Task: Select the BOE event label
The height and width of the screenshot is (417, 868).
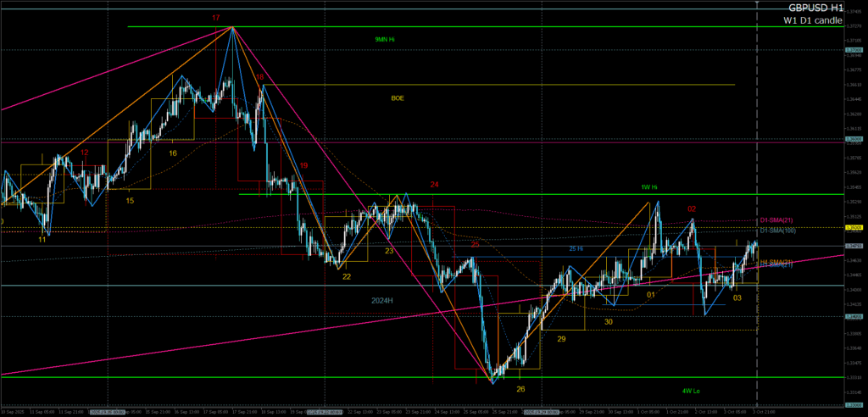Action: point(398,98)
